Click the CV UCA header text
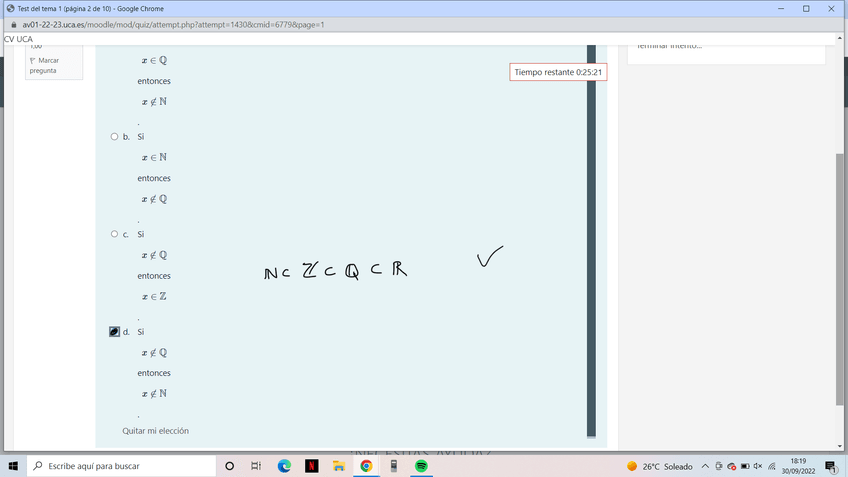This screenshot has height=477, width=848. point(18,39)
